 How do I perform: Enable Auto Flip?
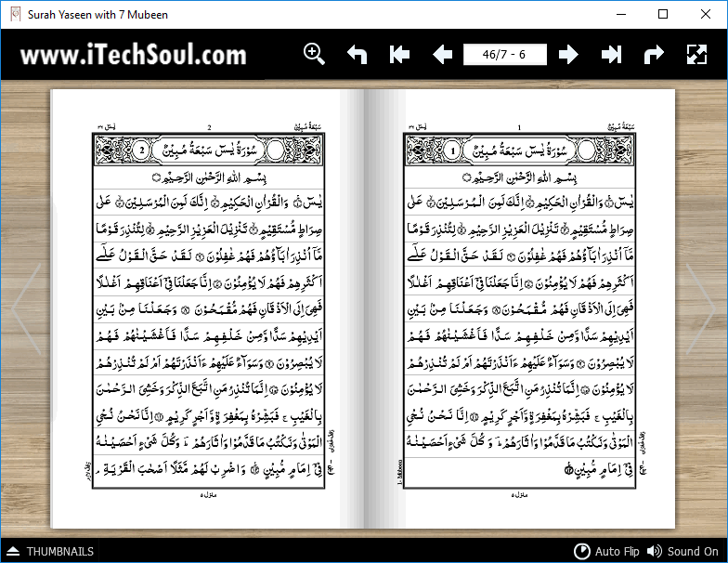607,552
